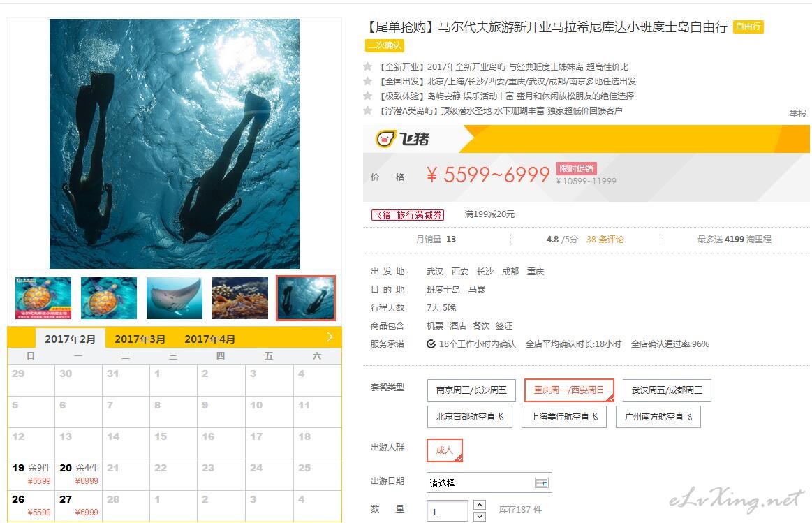View the manta ray thumbnail image
812x523 pixels.
pyautogui.click(x=175, y=298)
